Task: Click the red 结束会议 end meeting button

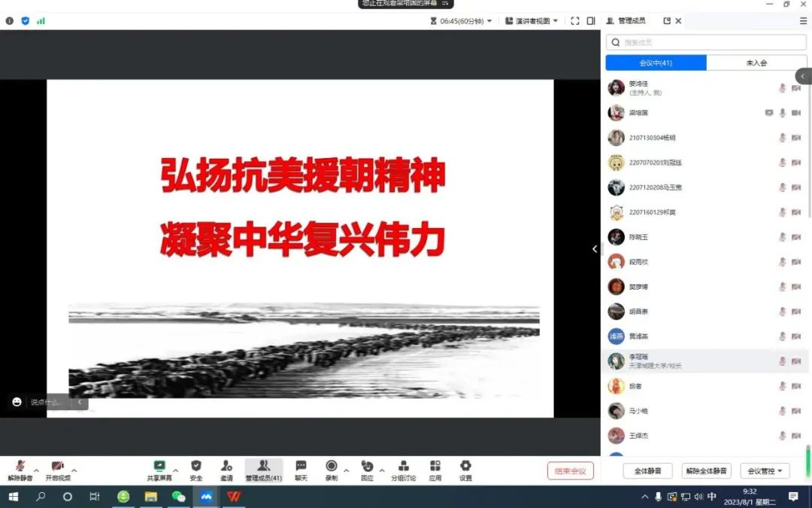Action: click(570, 471)
